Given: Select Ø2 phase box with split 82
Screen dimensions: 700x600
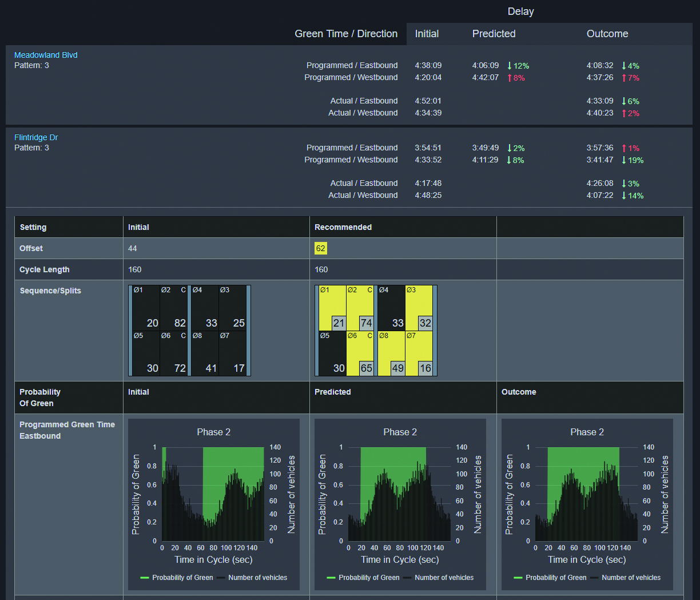Looking at the screenshot, I should point(174,308).
